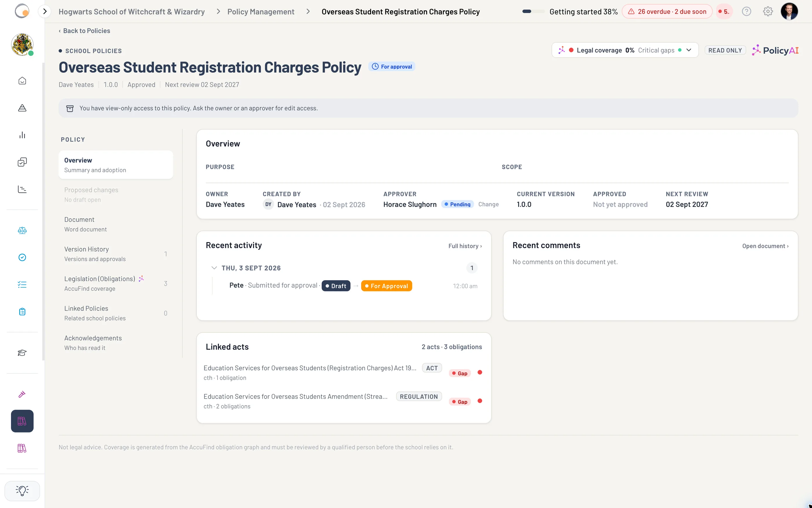Open the checklist sidebar icon
Viewport: 812px width, 508px height.
click(x=22, y=284)
